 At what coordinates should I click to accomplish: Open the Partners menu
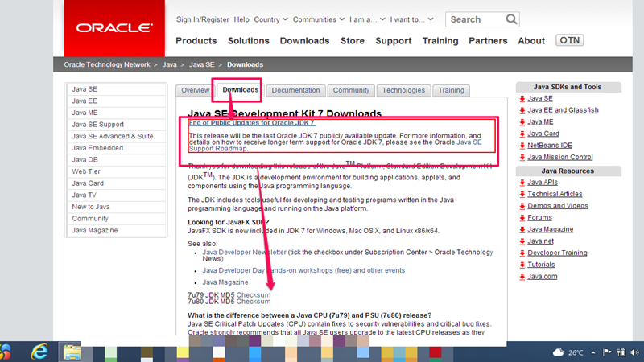point(488,41)
